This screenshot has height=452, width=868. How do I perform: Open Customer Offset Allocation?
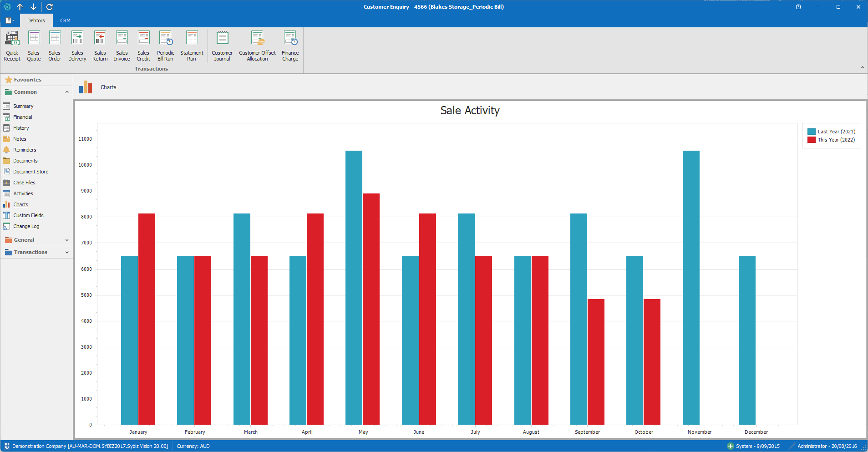[257, 46]
